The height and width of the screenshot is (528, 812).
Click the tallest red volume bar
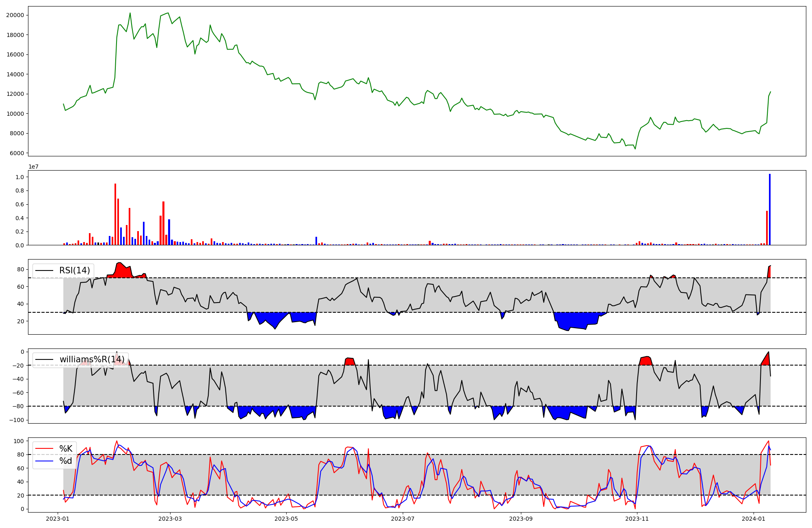tap(115, 214)
